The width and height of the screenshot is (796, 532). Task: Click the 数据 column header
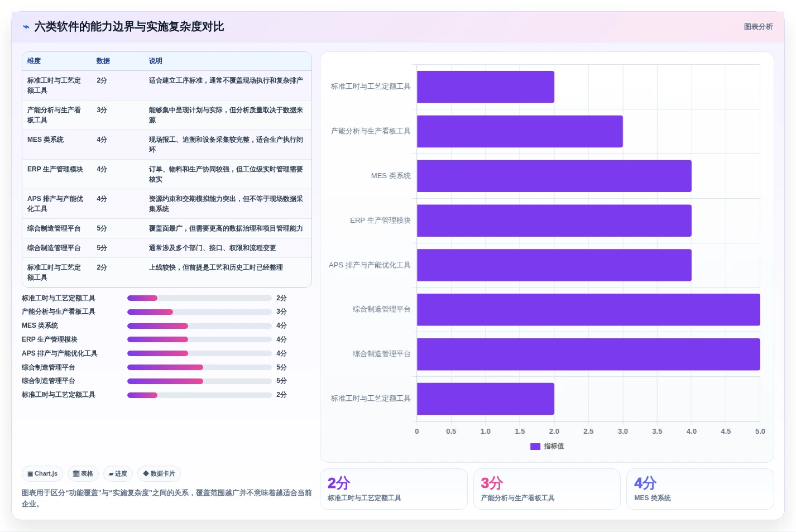coord(103,61)
